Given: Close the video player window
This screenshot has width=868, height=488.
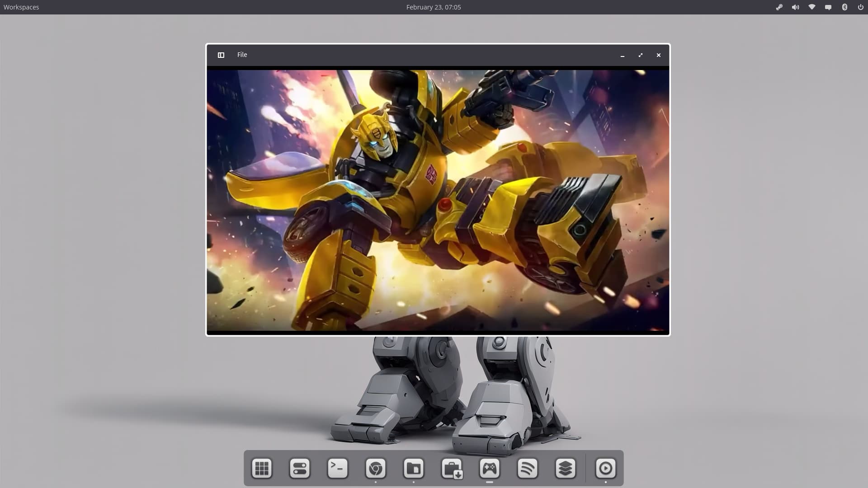Looking at the screenshot, I should [659, 55].
